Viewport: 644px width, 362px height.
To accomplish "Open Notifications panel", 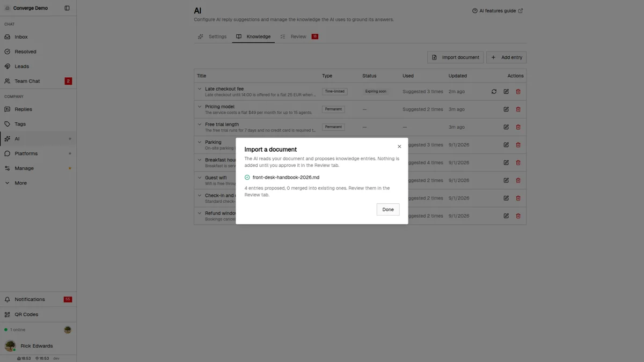I will [x=38, y=299].
